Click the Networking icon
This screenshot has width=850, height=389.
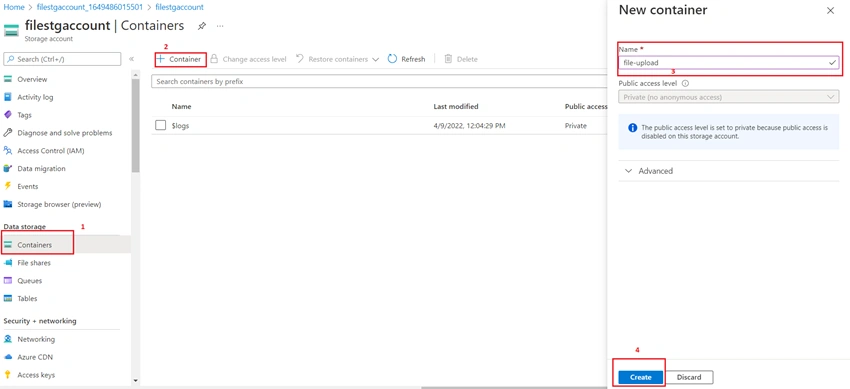pyautogui.click(x=8, y=339)
